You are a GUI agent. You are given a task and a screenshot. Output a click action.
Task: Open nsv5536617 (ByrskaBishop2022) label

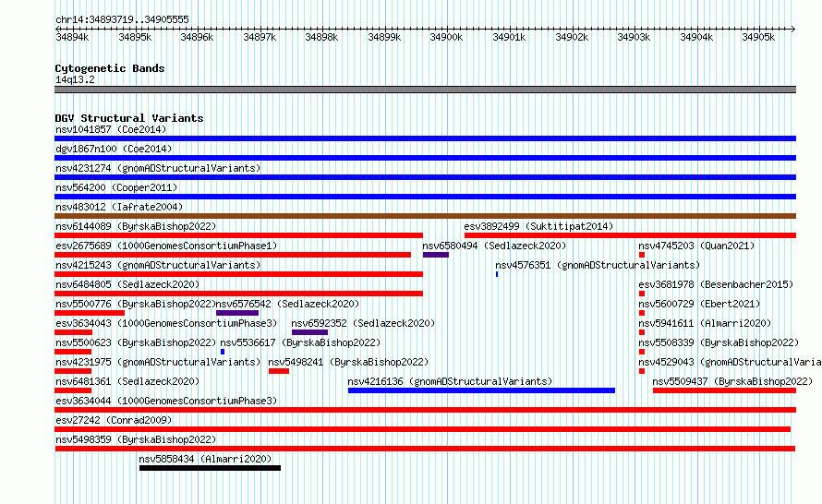(300, 342)
